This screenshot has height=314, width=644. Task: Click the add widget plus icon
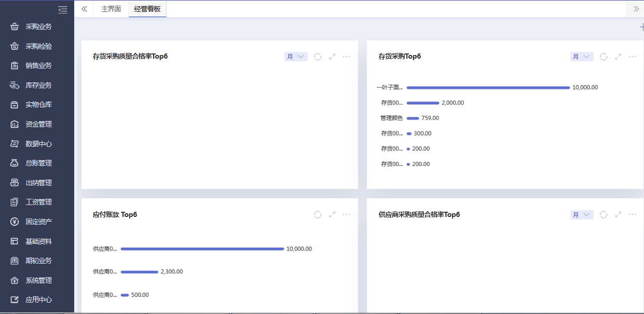click(641, 27)
